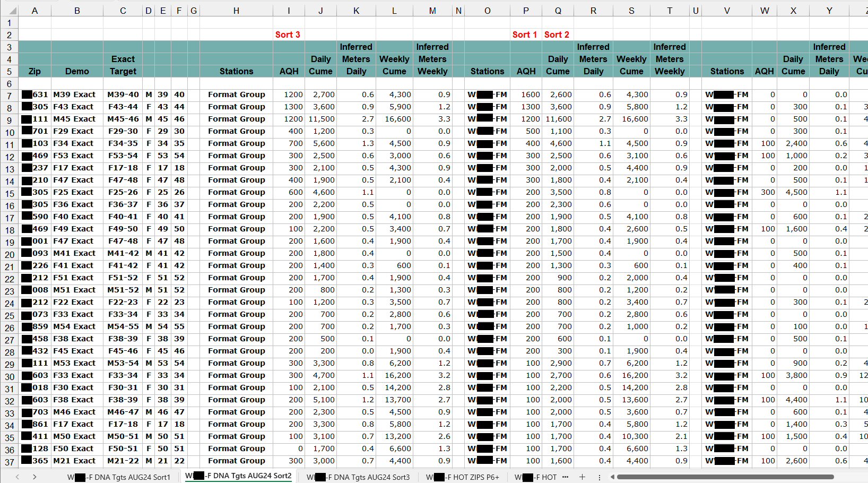Click 'F29-30' target cell
The width and height of the screenshot is (868, 483).
[123, 131]
